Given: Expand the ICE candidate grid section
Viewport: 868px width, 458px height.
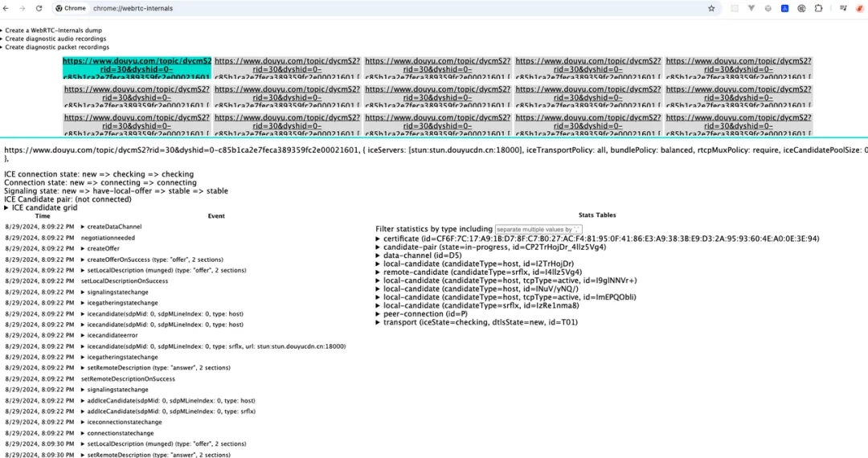Looking at the screenshot, I should click(44, 207).
